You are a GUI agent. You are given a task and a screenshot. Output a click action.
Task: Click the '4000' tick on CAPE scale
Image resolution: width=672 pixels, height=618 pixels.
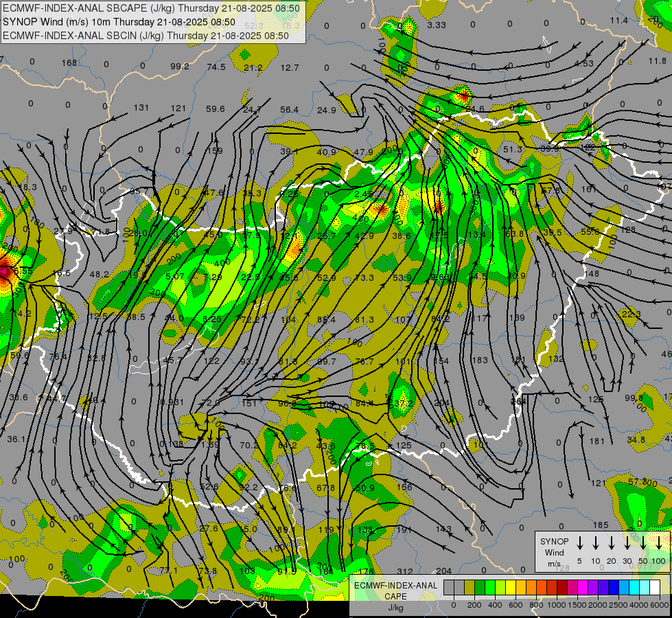640,605
